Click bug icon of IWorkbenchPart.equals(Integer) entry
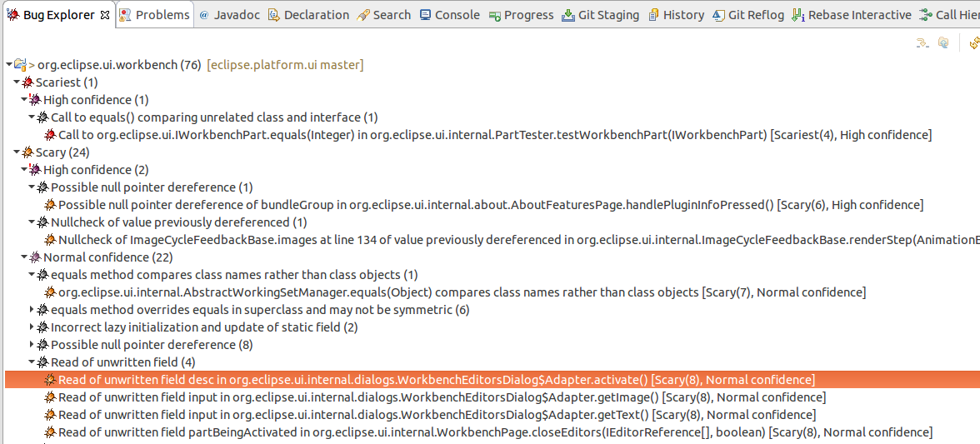The image size is (980, 444). [x=51, y=134]
